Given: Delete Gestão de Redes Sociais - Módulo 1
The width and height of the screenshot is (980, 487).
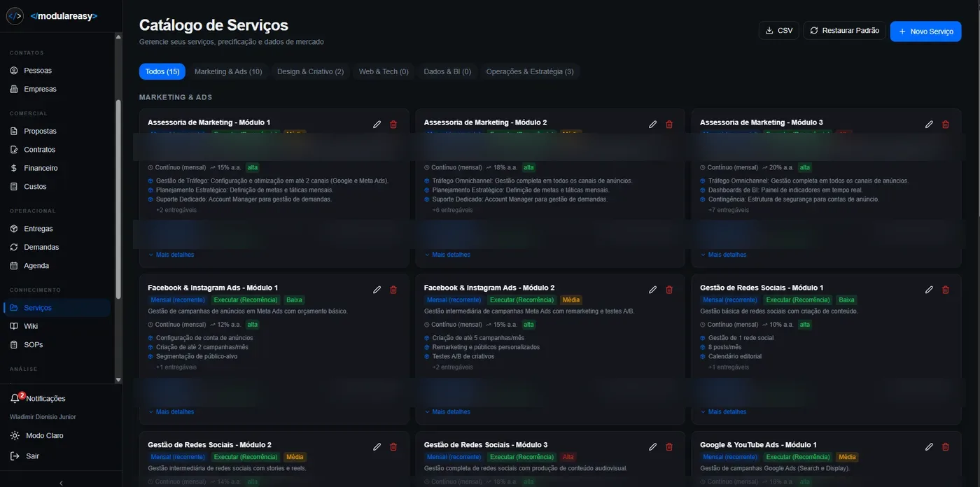Looking at the screenshot, I should [x=946, y=290].
